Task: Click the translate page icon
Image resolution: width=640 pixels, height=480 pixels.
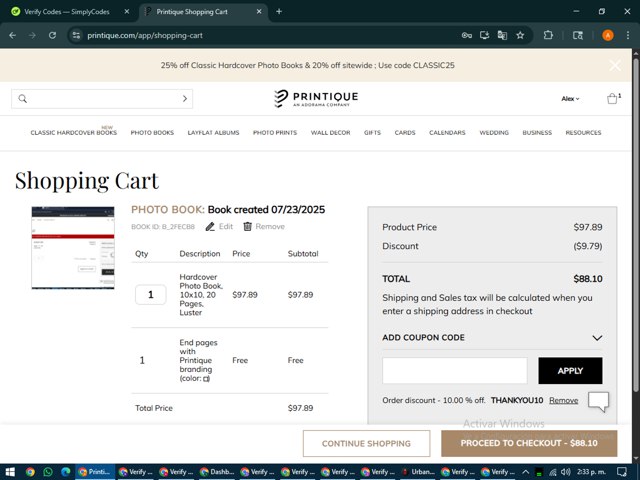Action: pos(502,36)
